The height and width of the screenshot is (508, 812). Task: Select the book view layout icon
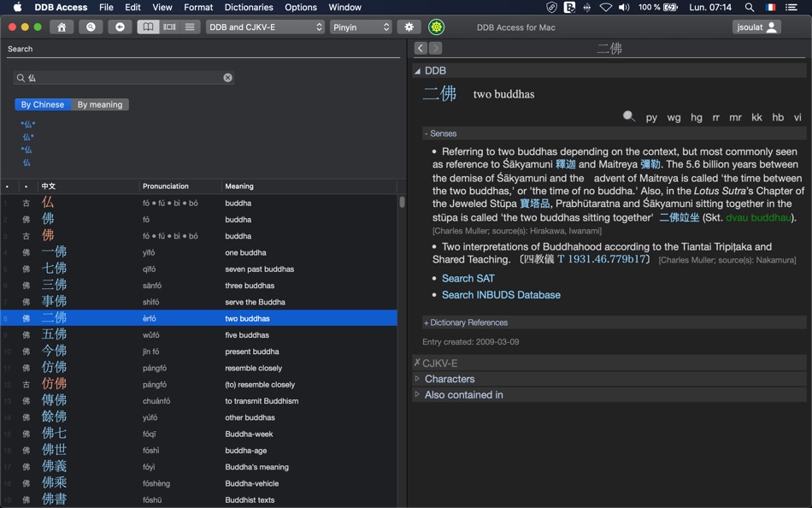(x=148, y=27)
